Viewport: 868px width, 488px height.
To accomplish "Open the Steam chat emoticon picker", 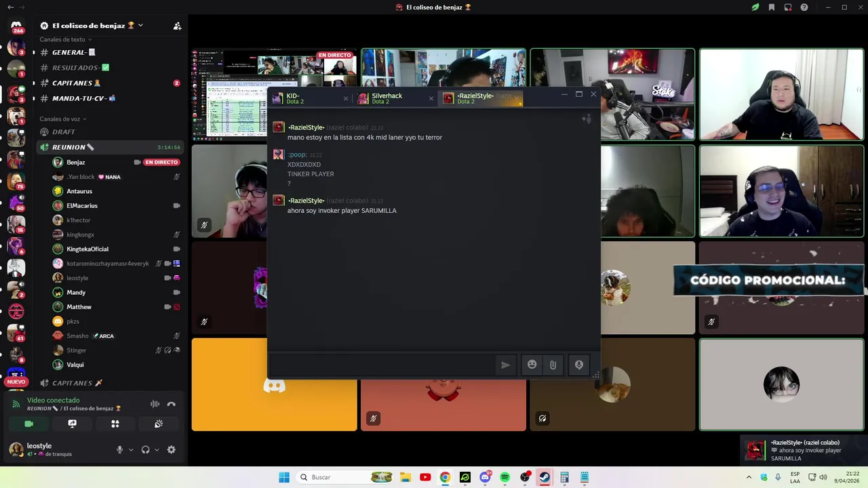I will tap(532, 365).
